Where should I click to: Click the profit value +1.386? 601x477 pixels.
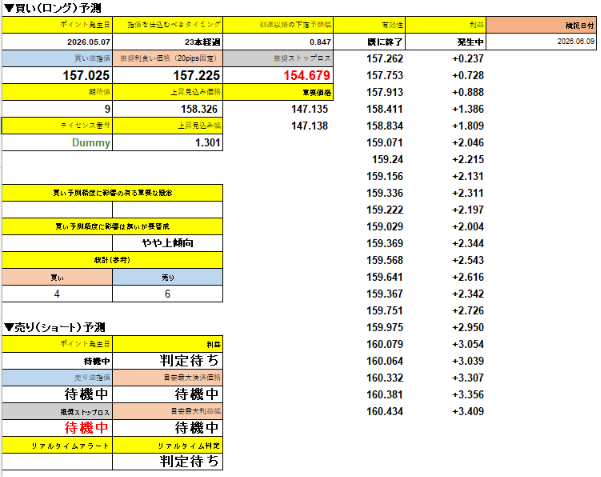pos(468,109)
